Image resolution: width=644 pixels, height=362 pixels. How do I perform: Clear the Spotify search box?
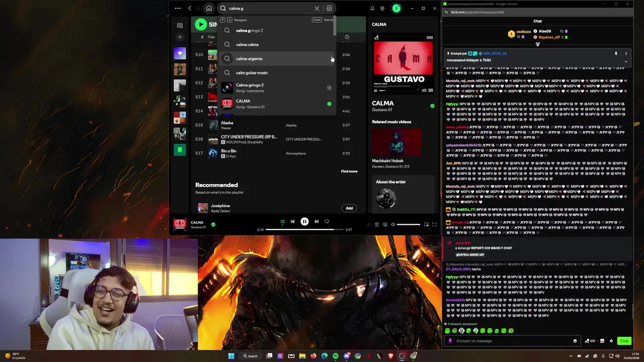(317, 9)
